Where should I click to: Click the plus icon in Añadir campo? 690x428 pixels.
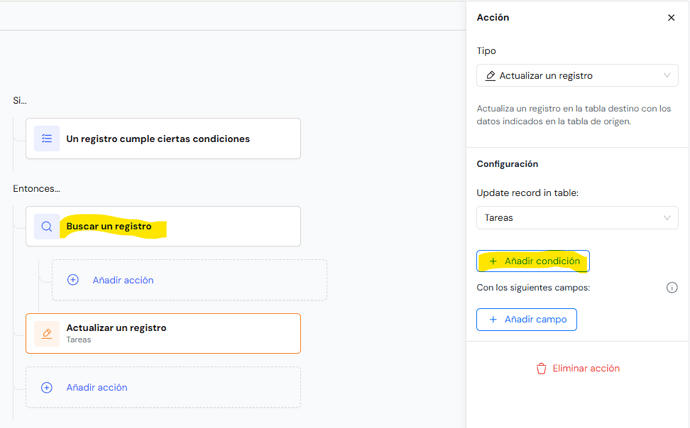pos(493,319)
